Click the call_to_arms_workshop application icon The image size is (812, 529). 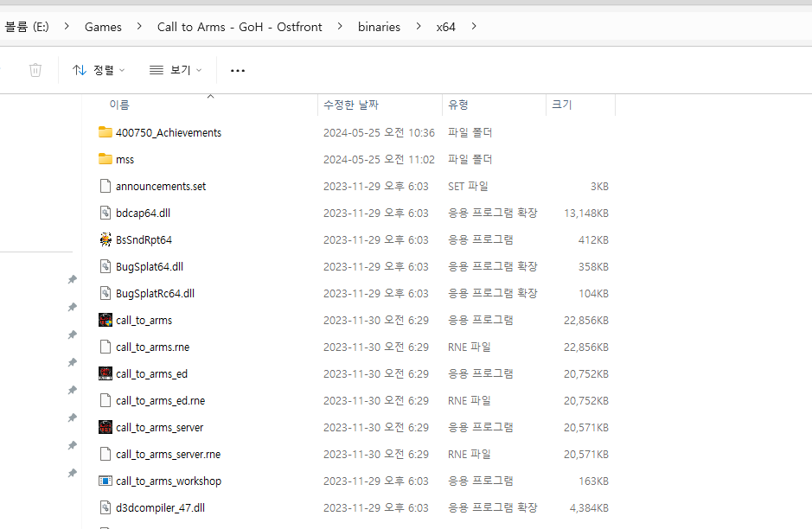click(x=105, y=481)
